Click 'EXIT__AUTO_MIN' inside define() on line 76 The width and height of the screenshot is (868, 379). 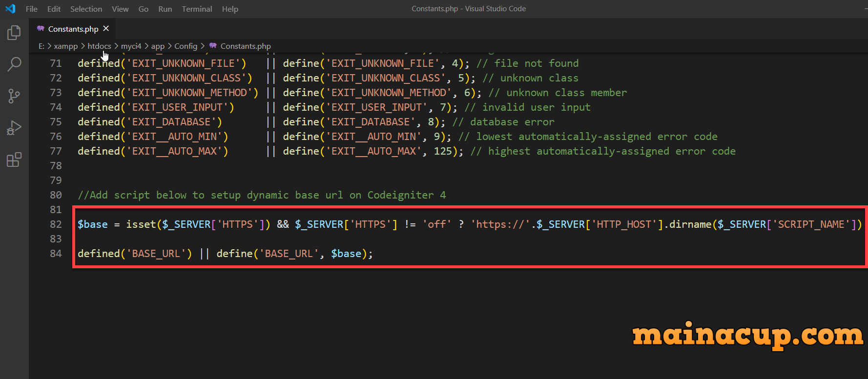(373, 137)
